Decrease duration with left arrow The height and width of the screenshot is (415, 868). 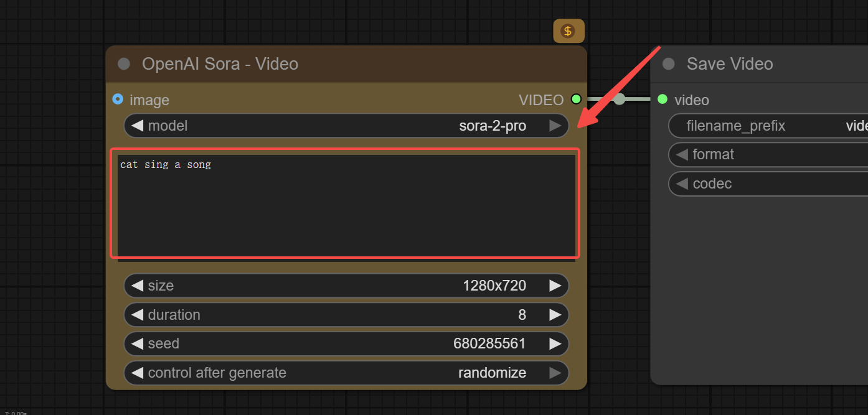click(137, 315)
